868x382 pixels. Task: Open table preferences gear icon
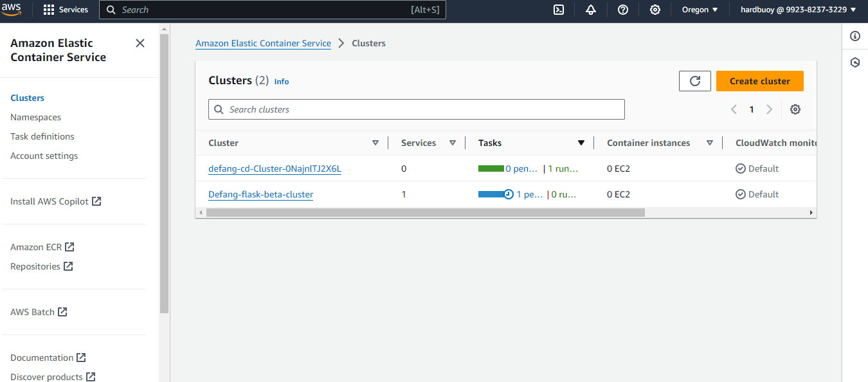coord(795,109)
